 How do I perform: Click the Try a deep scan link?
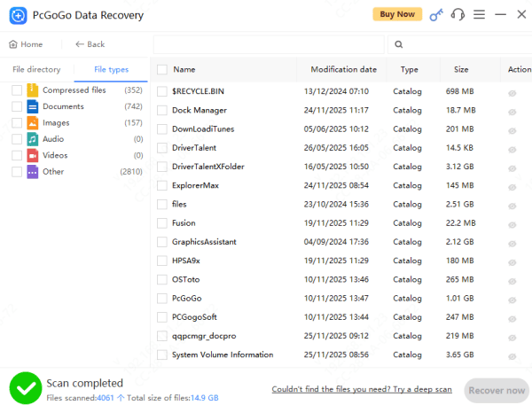pyautogui.click(x=362, y=390)
